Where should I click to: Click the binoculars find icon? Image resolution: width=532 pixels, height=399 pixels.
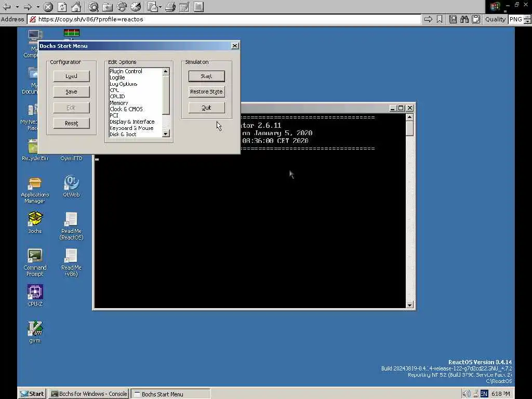click(464, 19)
